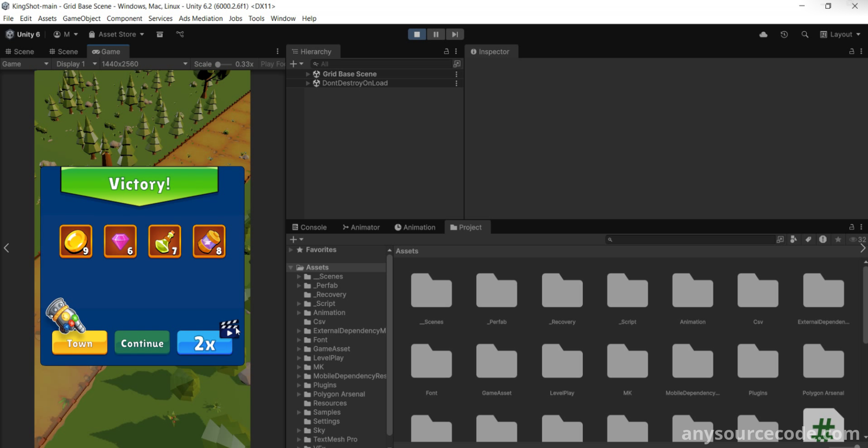The width and height of the screenshot is (868, 448).
Task: Click the global search magnifier icon
Action: tap(805, 34)
